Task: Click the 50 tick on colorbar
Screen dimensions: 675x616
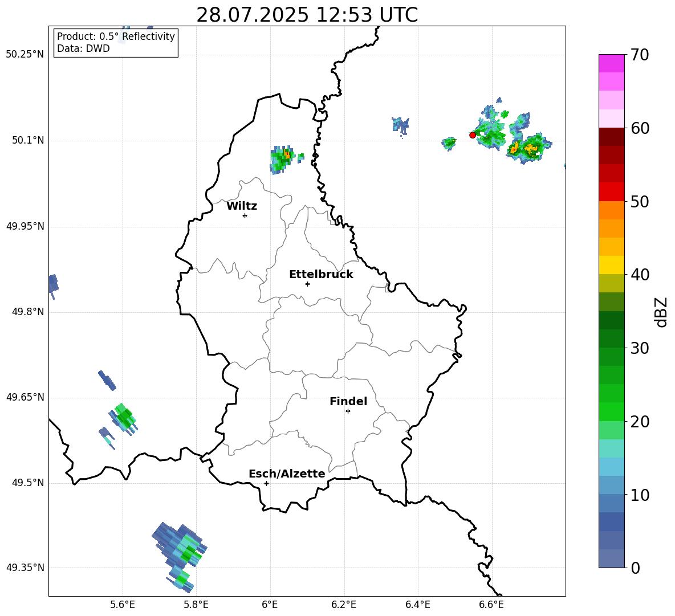Action: [x=640, y=201]
